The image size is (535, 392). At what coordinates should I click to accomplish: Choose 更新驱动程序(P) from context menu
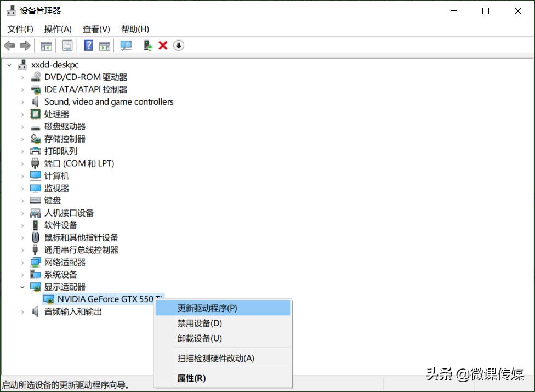pyautogui.click(x=208, y=308)
